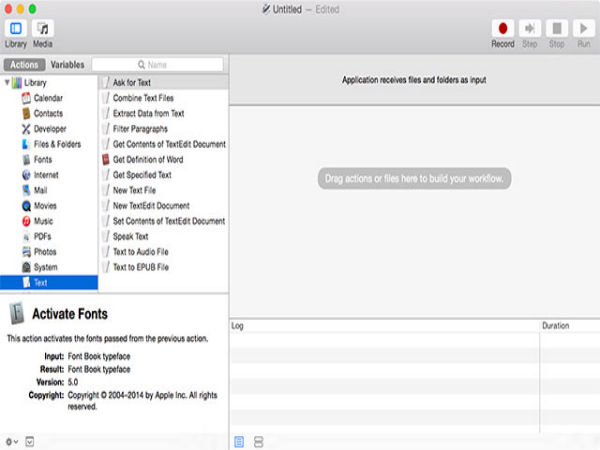Open the Media browser button

[42, 29]
